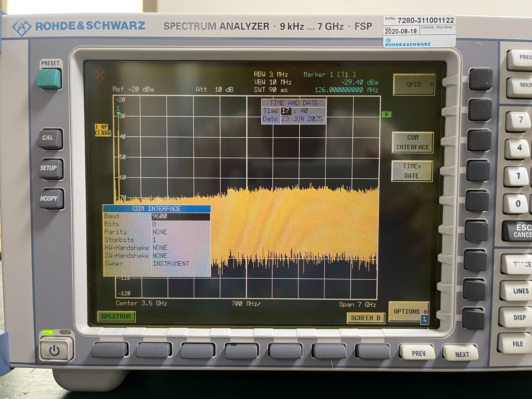Push the side key beside COM INTERFACE

[x=479, y=141]
